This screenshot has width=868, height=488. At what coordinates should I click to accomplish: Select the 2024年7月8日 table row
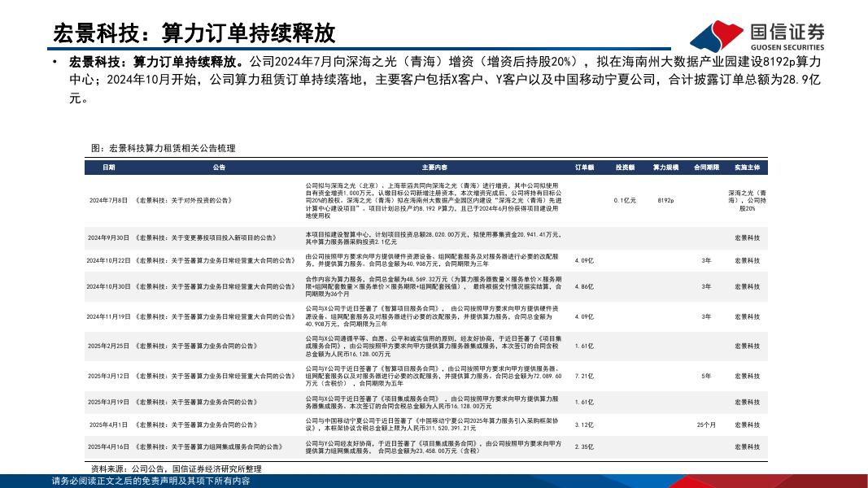point(325,199)
